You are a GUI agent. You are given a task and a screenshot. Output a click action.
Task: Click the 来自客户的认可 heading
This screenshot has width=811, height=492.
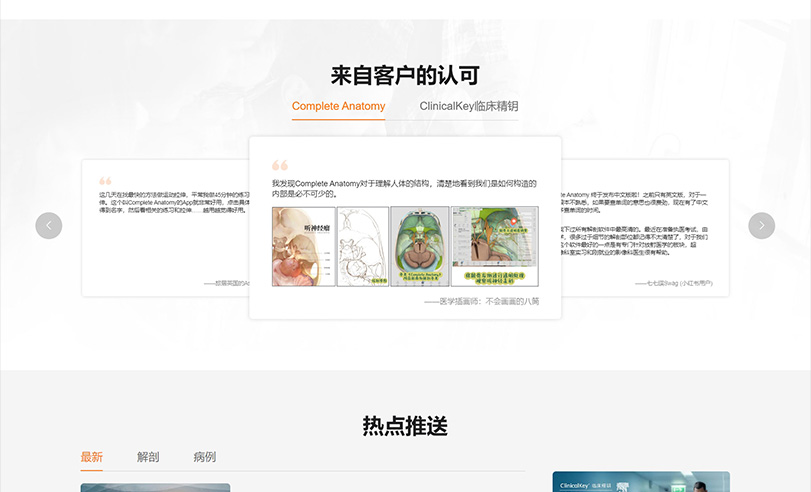click(406, 76)
